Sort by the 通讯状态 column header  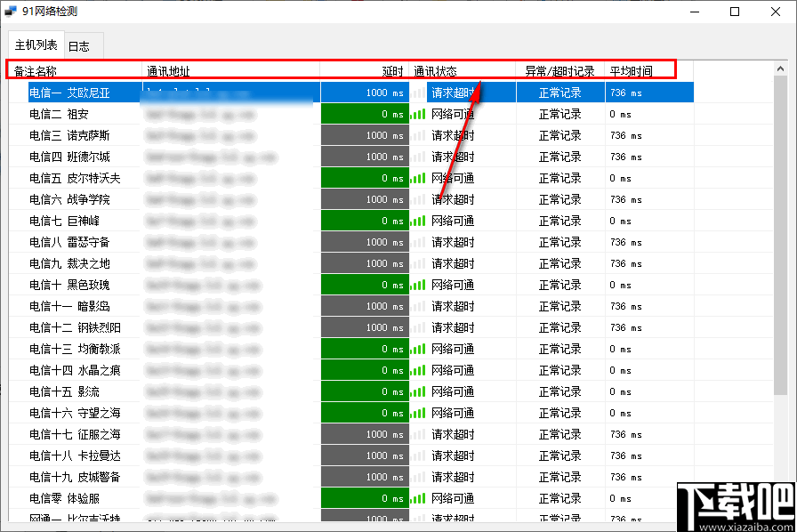click(462, 71)
